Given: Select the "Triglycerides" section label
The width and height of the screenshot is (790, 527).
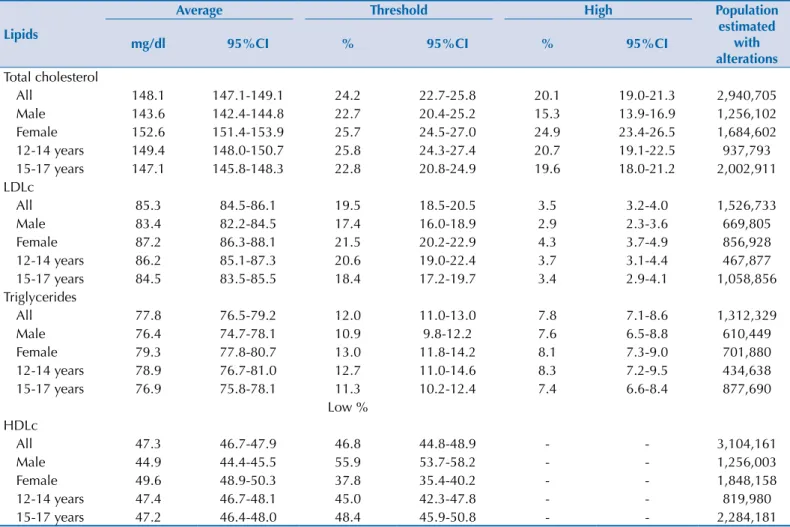Looking at the screenshot, I should pyautogui.click(x=40, y=297).
